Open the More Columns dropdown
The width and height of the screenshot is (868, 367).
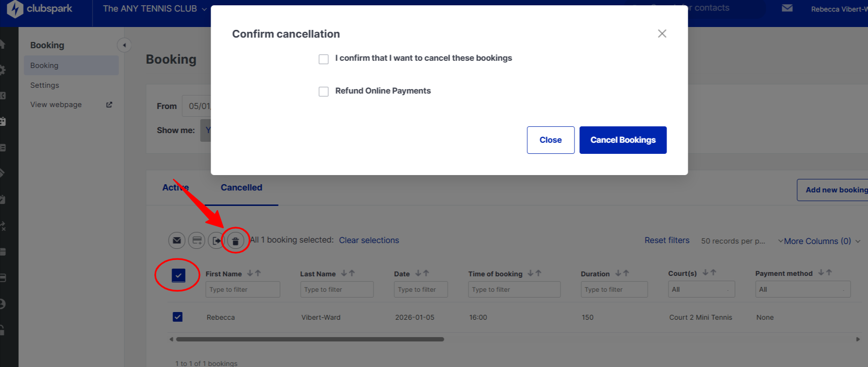point(819,241)
